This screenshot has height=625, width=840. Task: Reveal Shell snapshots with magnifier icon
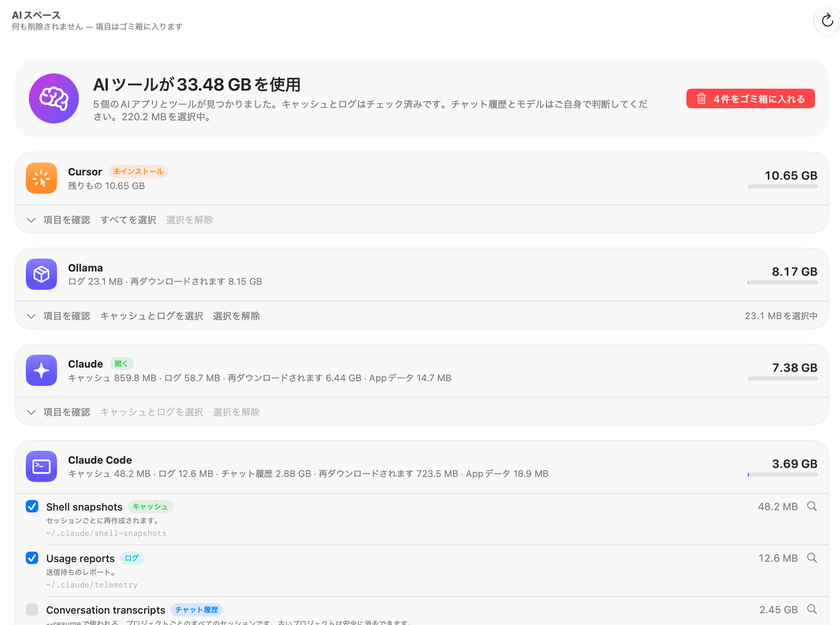click(x=812, y=506)
